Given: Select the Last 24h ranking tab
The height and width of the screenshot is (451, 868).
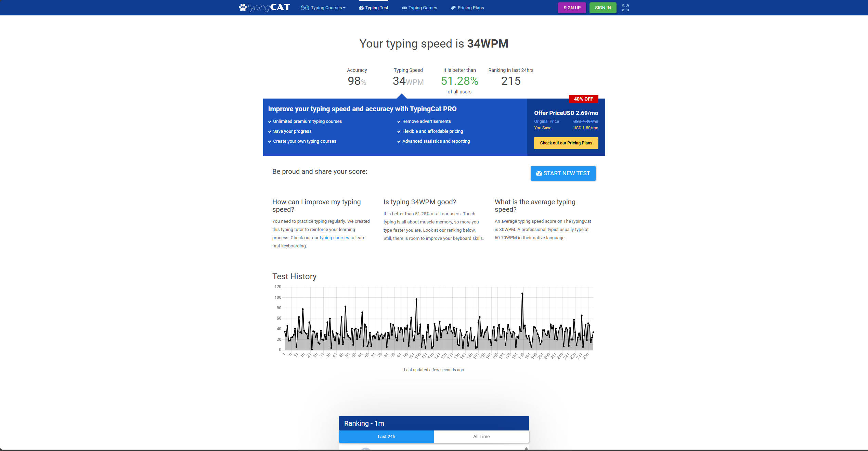Looking at the screenshot, I should pyautogui.click(x=386, y=436).
